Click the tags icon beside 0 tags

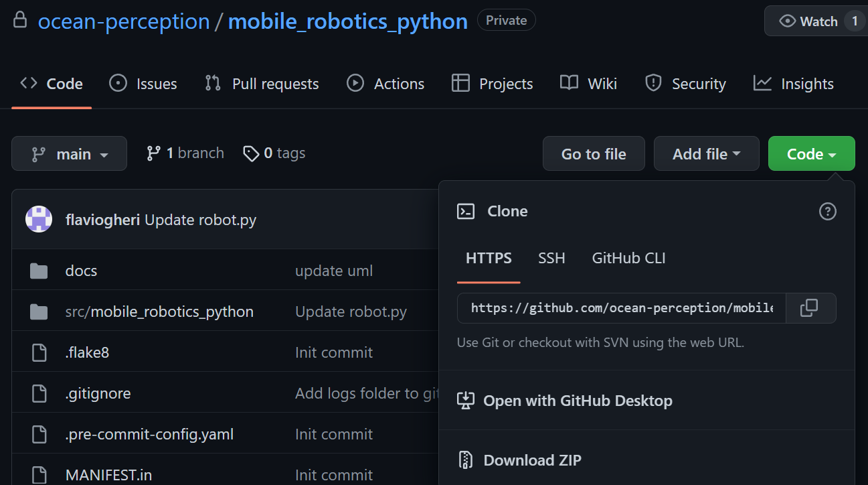[x=251, y=153]
